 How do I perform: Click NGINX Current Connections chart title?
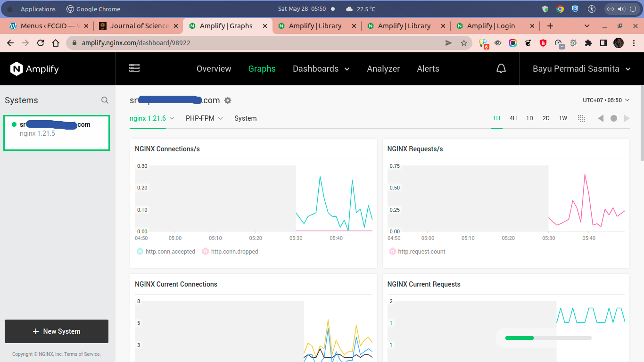176,284
